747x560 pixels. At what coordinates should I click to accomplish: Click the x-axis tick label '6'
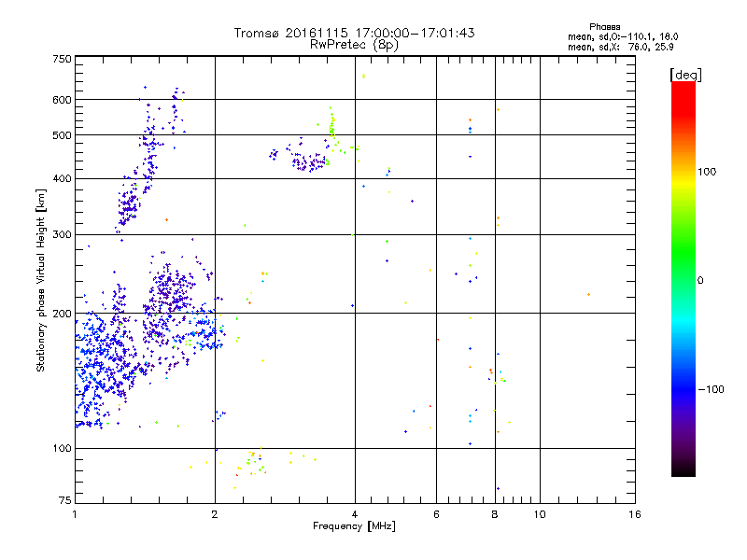436,514
